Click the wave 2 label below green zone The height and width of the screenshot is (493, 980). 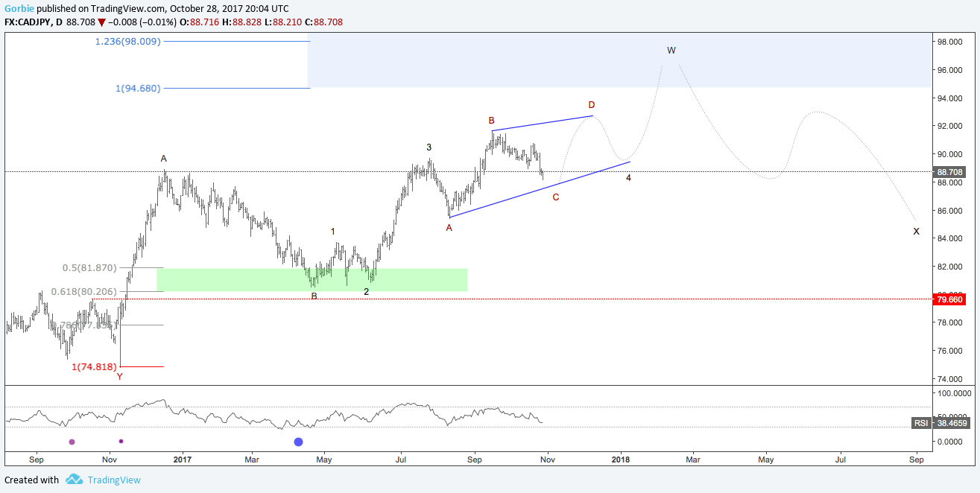click(x=366, y=291)
